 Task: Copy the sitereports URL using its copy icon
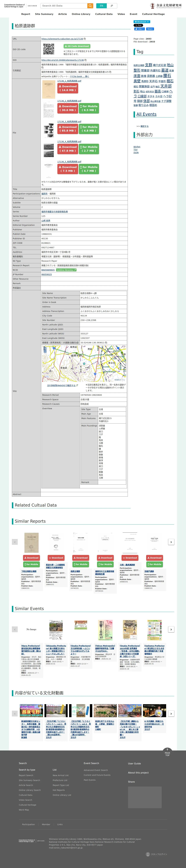[x=85, y=39]
